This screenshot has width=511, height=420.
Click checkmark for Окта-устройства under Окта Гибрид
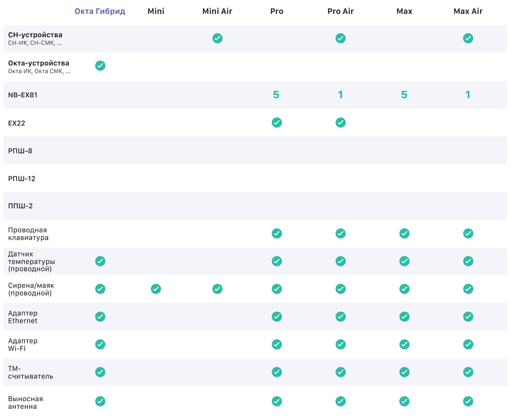click(100, 66)
